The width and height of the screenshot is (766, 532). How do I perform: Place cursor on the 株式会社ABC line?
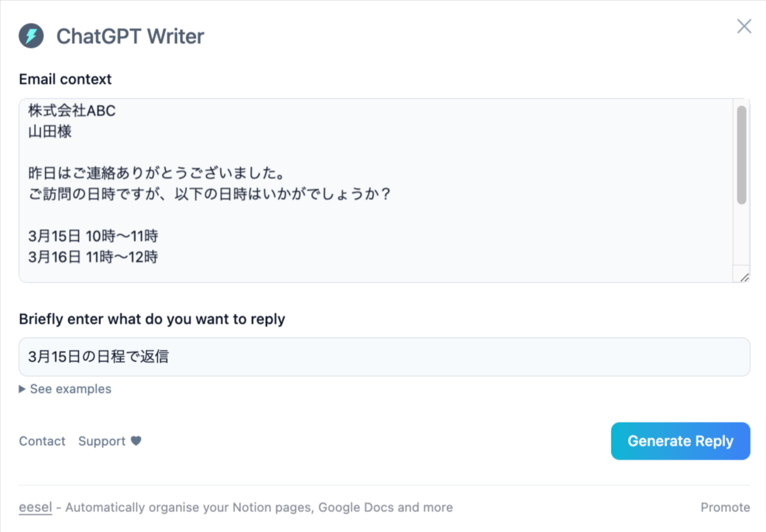pyautogui.click(x=72, y=111)
